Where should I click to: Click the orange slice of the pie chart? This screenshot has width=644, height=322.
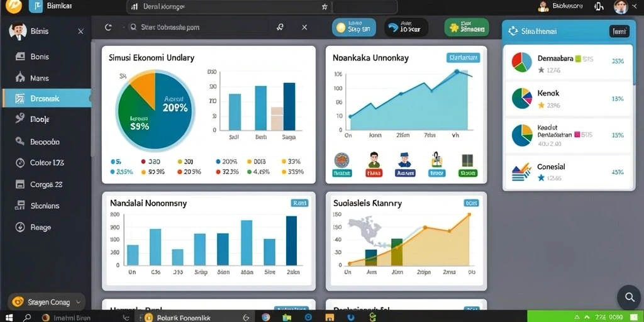coord(144,88)
